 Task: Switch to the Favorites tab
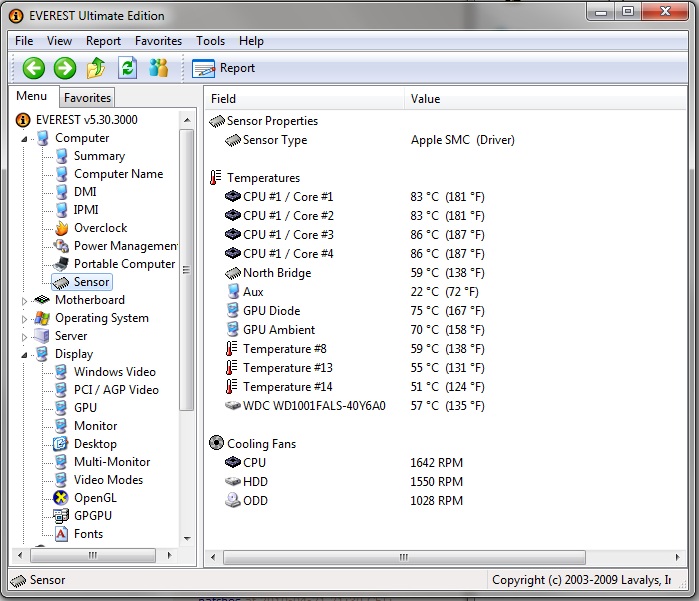click(87, 98)
